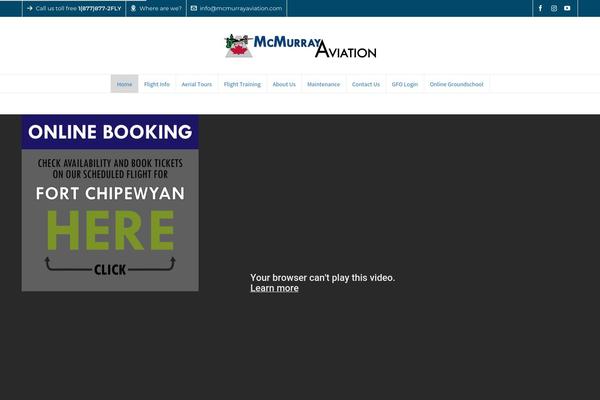Viewport: 600px width, 400px height.
Task: Click the 'Your browser can't play this video' message
Action: 322,278
